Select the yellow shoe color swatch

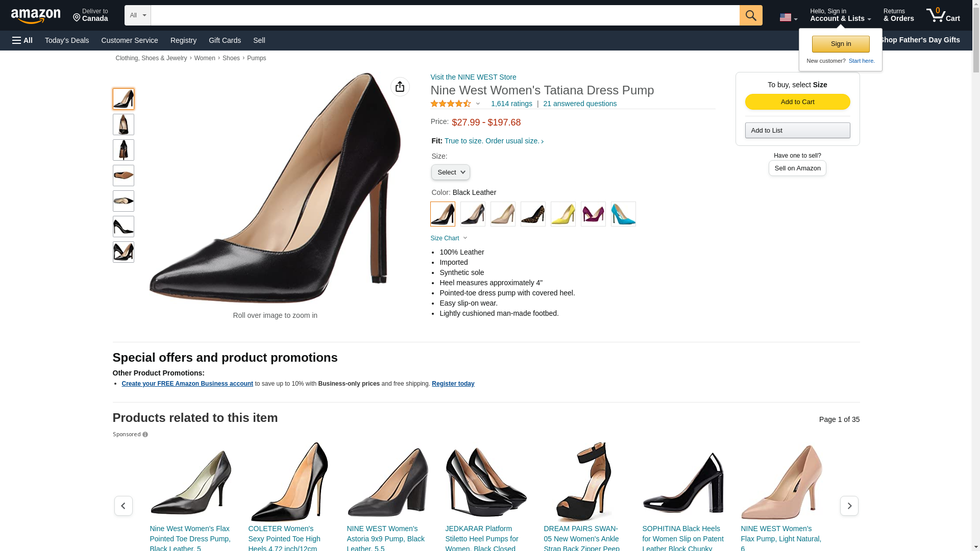click(563, 214)
